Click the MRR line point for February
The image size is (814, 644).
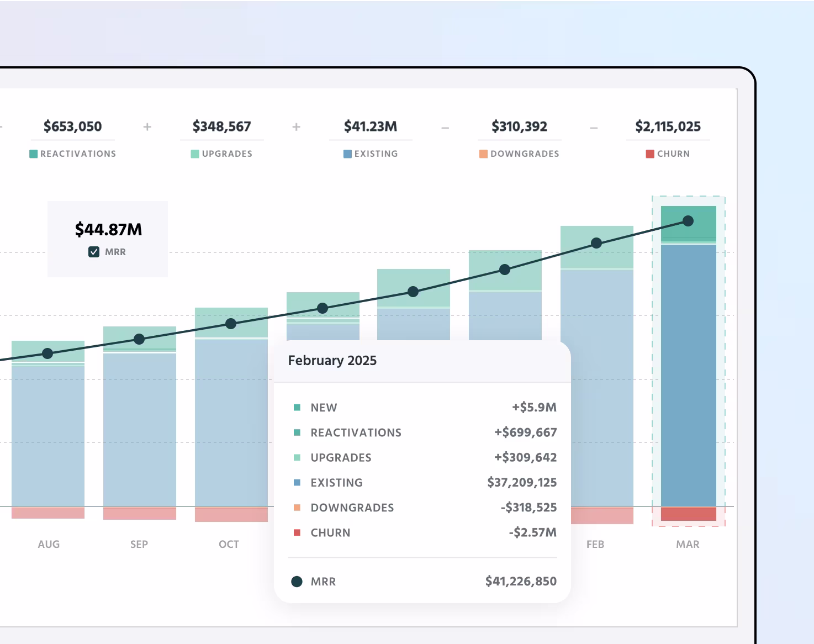click(x=596, y=243)
